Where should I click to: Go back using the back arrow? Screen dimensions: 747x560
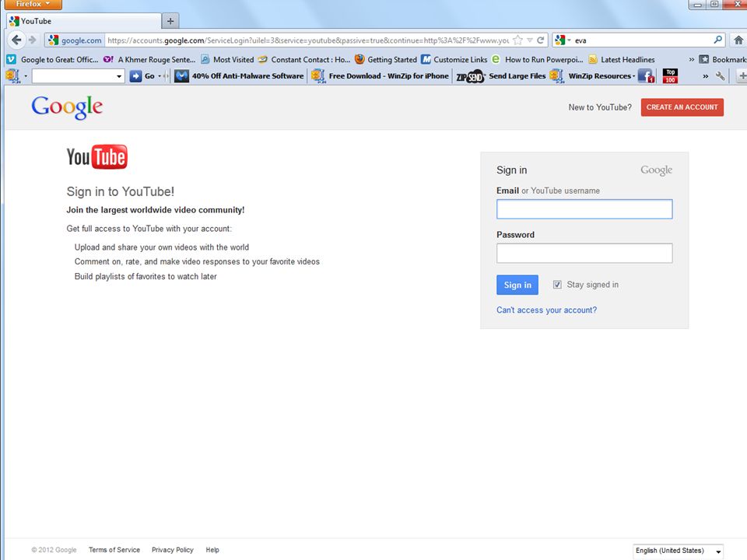(16, 40)
